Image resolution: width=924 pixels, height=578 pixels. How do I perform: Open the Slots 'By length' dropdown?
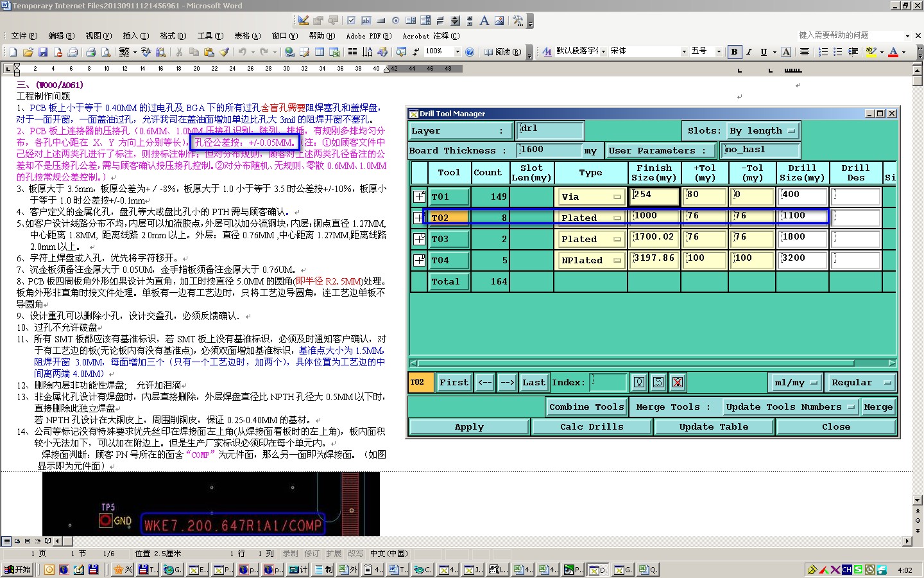(764, 131)
